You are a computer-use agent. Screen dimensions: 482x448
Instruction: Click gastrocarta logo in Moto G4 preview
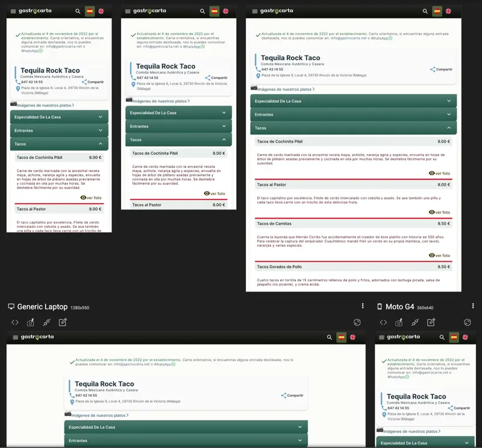(403, 337)
